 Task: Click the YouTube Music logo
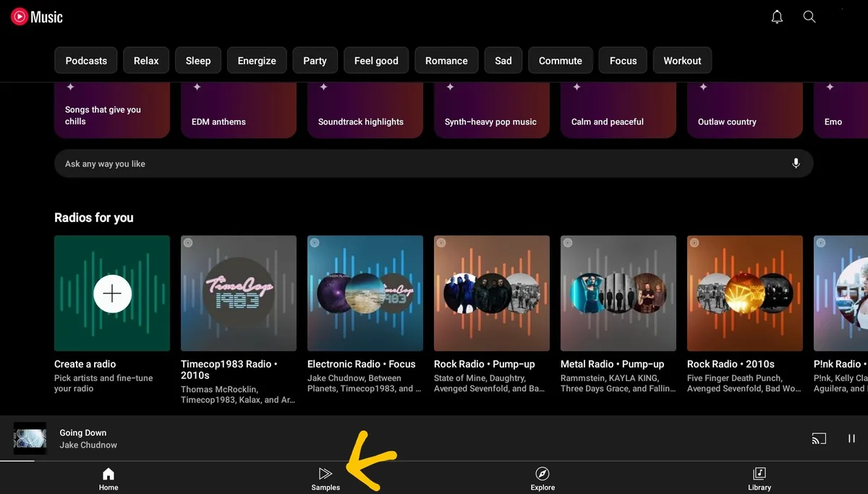tap(37, 17)
